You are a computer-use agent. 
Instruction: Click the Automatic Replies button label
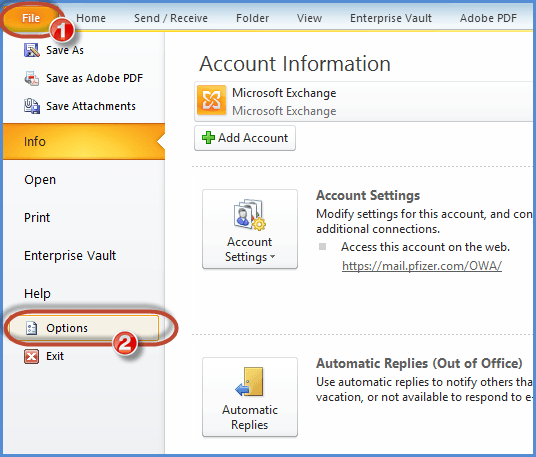[250, 417]
